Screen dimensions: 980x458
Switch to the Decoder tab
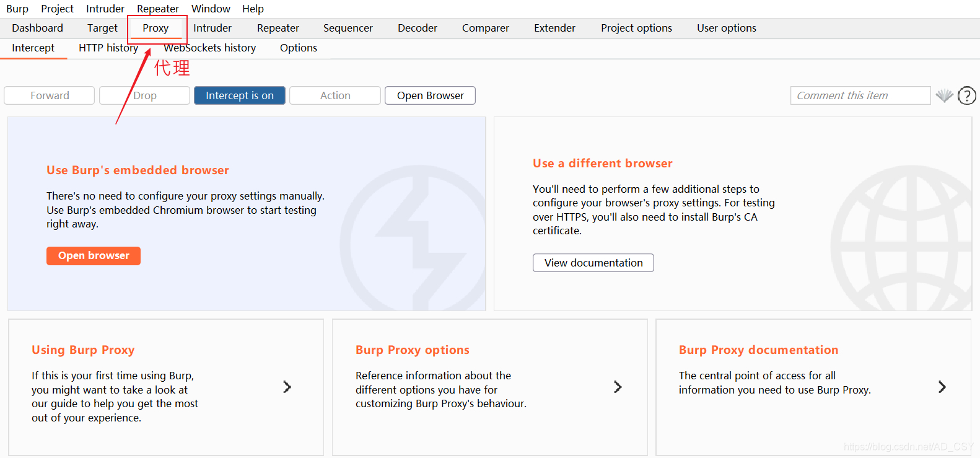click(x=418, y=28)
